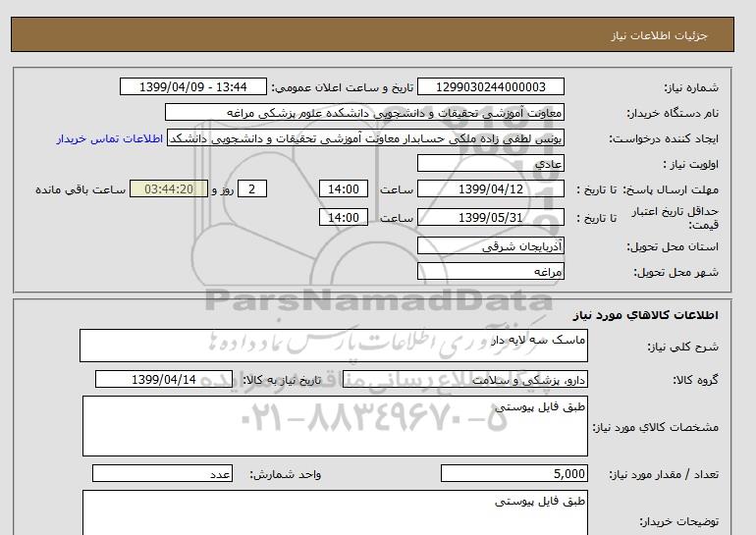Click the شماره نیاز label
Viewport: 756px width, 535px height.
point(691,87)
